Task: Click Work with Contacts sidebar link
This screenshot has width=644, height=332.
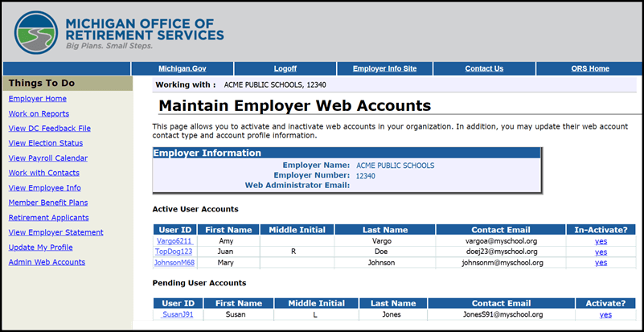Action: pos(43,173)
